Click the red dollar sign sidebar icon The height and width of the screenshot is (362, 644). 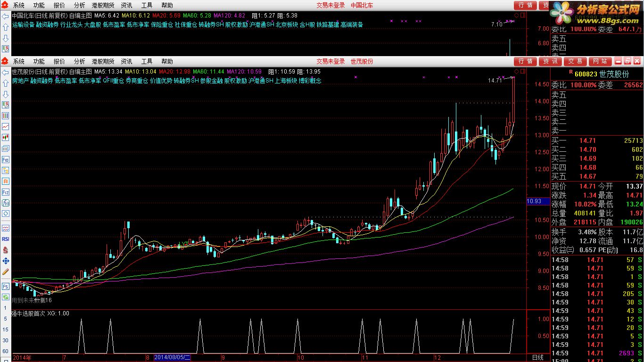(5, 250)
